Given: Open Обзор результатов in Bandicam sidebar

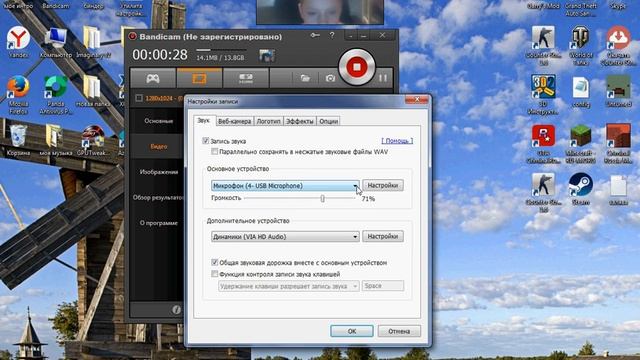Looking at the screenshot, I should pyautogui.click(x=158, y=198).
